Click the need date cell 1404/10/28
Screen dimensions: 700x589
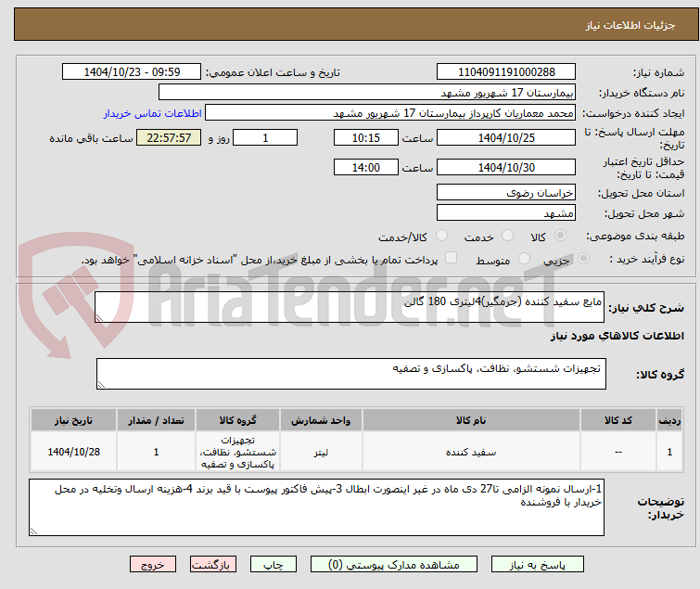[73, 452]
